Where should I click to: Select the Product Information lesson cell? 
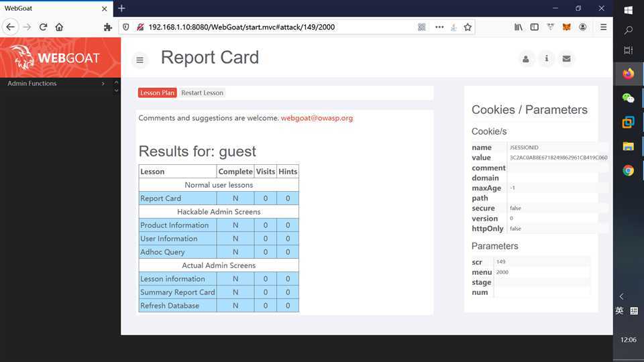177,225
